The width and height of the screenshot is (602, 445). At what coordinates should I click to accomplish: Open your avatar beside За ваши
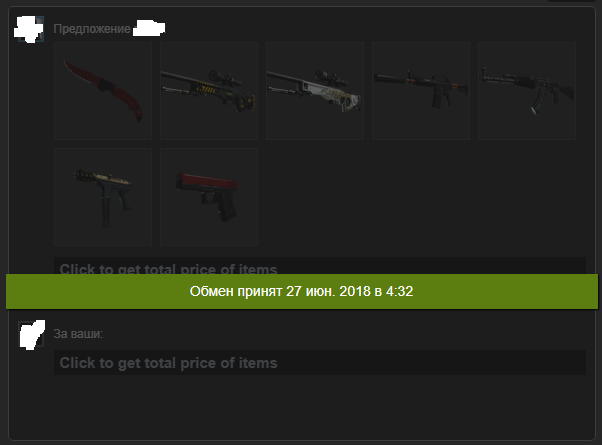pos(31,335)
